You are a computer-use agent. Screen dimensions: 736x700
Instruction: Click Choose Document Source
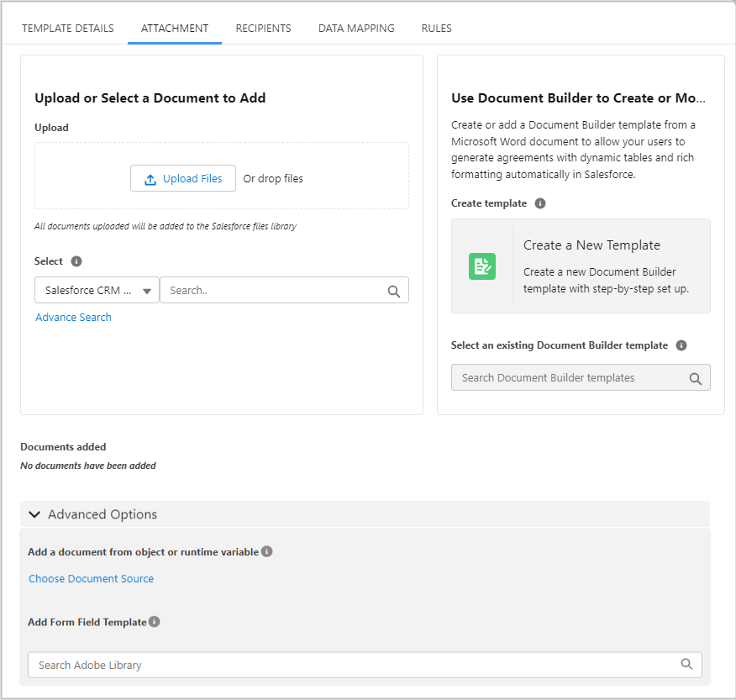click(91, 578)
